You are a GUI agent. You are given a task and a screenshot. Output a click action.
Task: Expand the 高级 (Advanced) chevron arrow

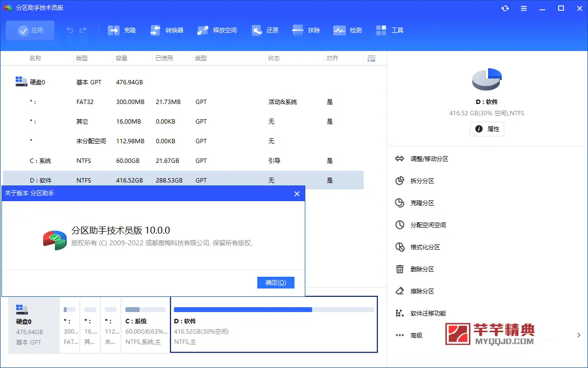pos(579,336)
